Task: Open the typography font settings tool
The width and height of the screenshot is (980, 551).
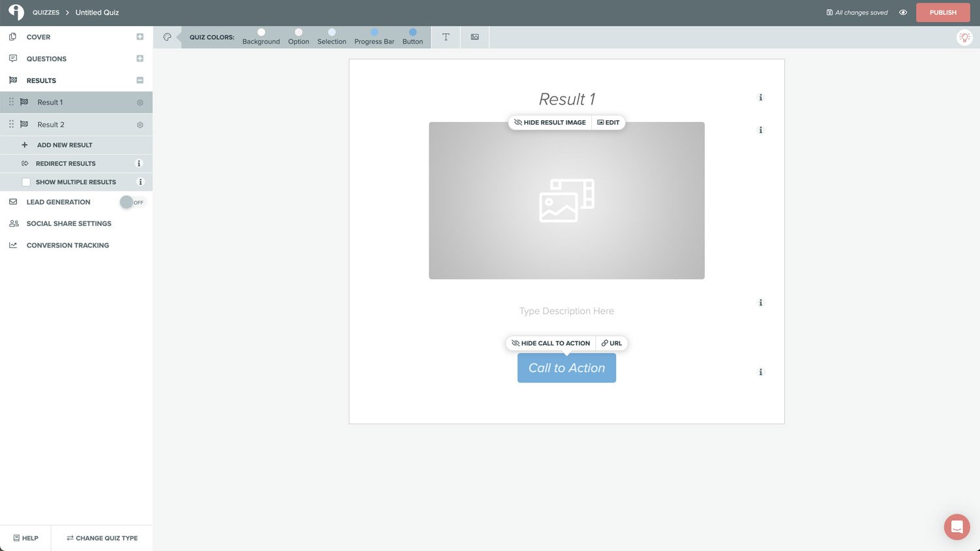Action: coord(446,37)
